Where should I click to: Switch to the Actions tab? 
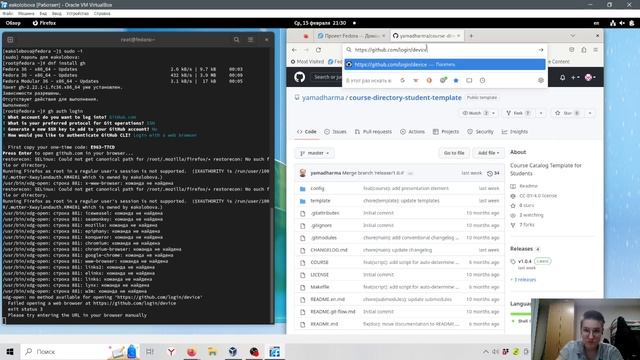point(412,132)
